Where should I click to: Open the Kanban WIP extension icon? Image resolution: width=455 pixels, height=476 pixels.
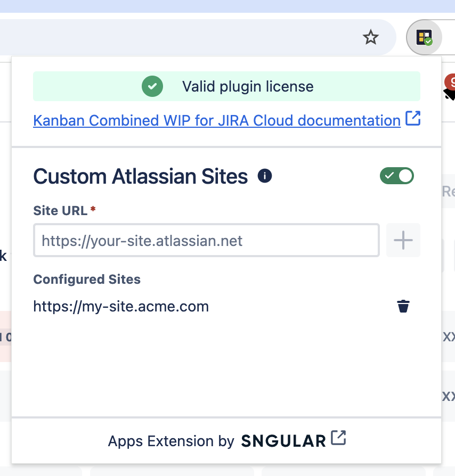coord(424,37)
